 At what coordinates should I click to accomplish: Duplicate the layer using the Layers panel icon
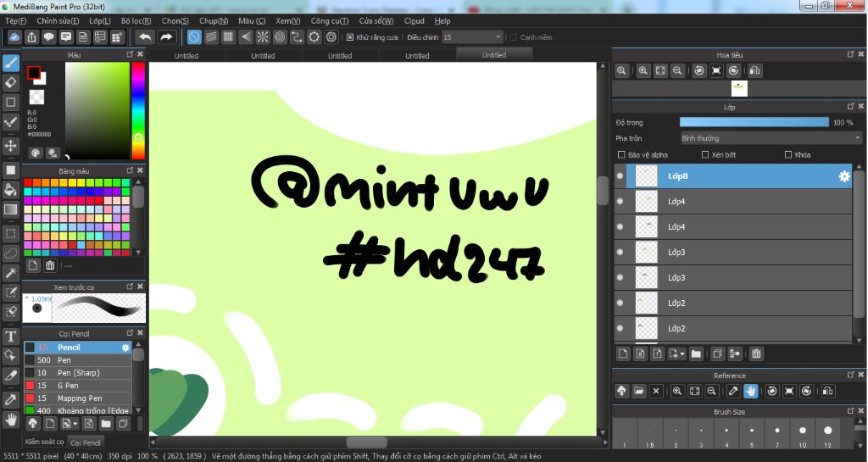pyautogui.click(x=717, y=353)
